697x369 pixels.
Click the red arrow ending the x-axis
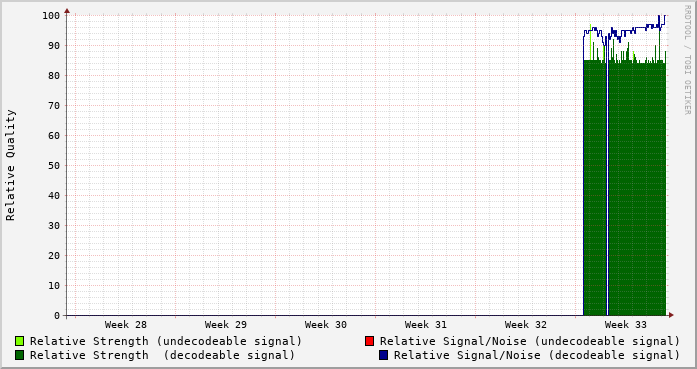click(x=671, y=315)
